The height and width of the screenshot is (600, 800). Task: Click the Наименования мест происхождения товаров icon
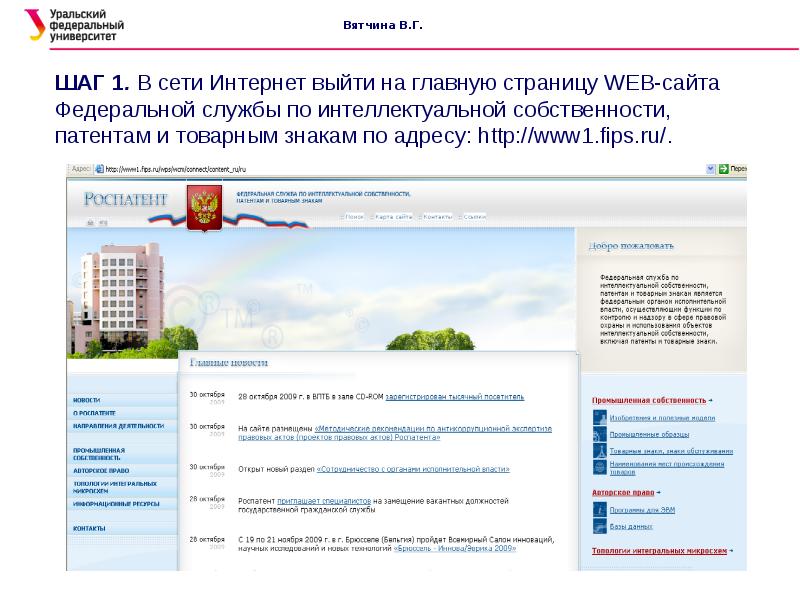click(600, 468)
